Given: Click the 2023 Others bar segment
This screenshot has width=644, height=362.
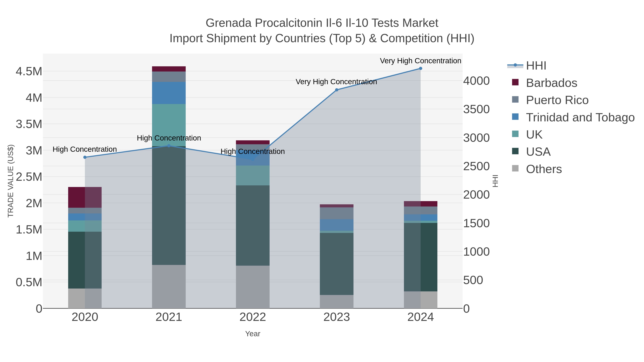Looking at the screenshot, I should click(336, 302).
